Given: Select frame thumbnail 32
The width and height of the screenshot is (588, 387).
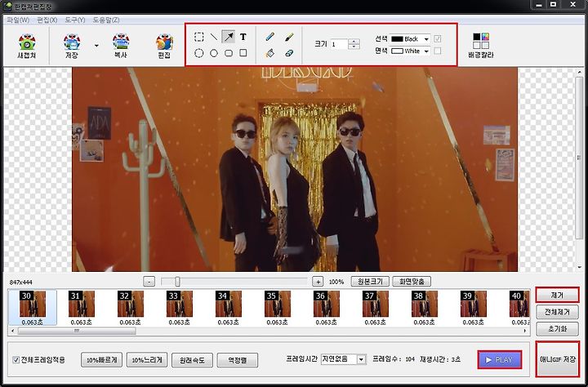Looking at the screenshot, I should point(131,308).
